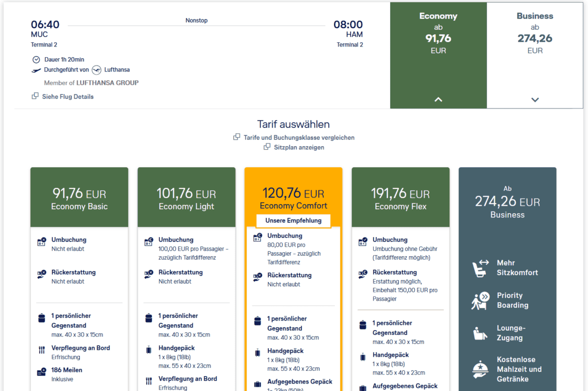
Task: Choose the Economy Basic 91,76 EUR fare
Action: tap(80, 197)
